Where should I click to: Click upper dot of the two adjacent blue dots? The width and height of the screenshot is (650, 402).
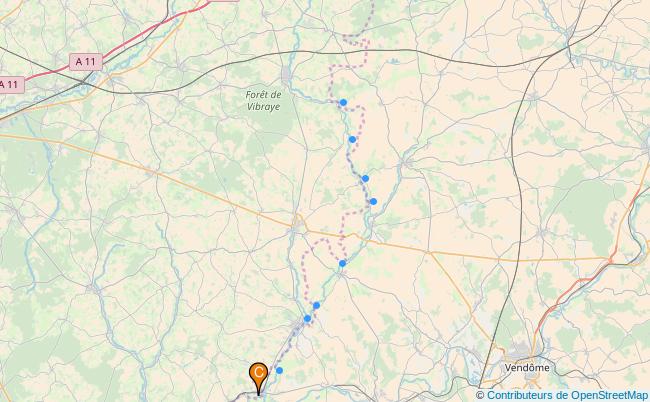(x=316, y=305)
